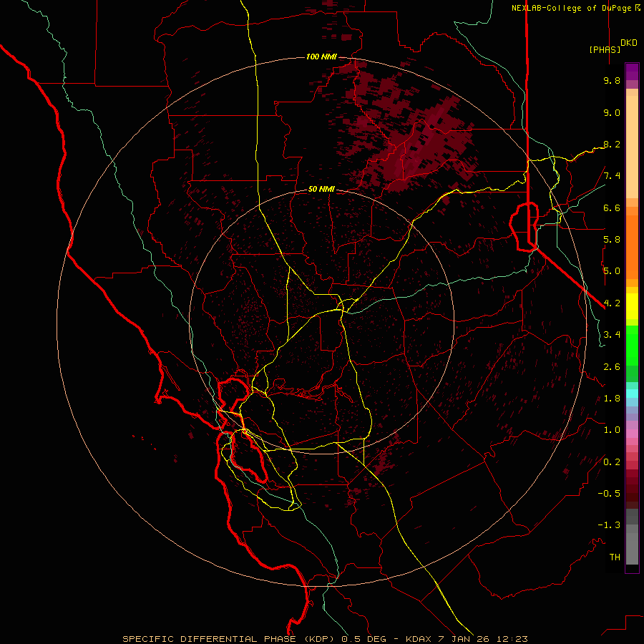
Task: Click the 4.2 scale value
Action: tap(612, 303)
